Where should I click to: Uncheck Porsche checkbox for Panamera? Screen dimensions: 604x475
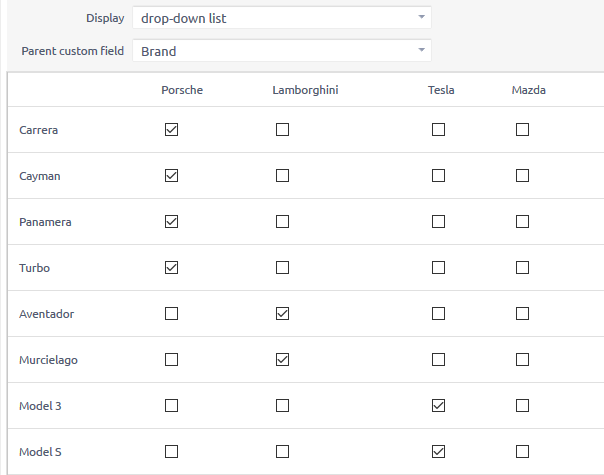point(171,222)
